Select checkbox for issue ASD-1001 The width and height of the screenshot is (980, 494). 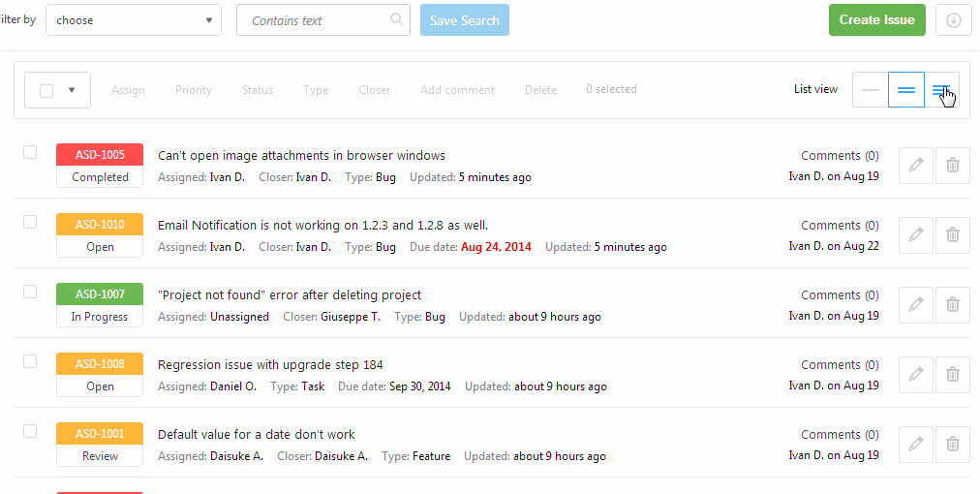(x=30, y=431)
